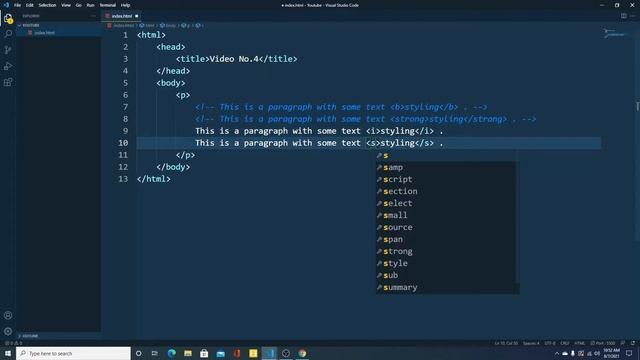The height and width of the screenshot is (360, 640).
Task: Open the Office app from taskbar
Action: pyautogui.click(x=237, y=353)
